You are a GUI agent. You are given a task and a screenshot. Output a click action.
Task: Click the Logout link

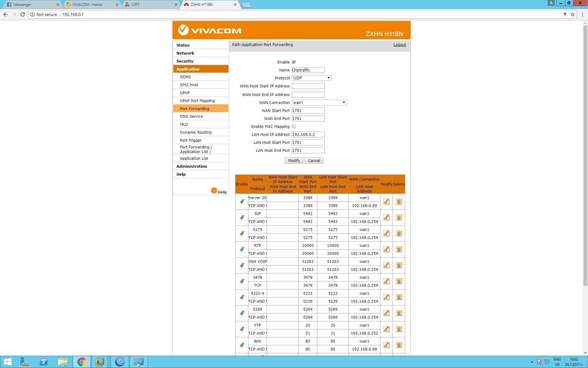tap(400, 45)
